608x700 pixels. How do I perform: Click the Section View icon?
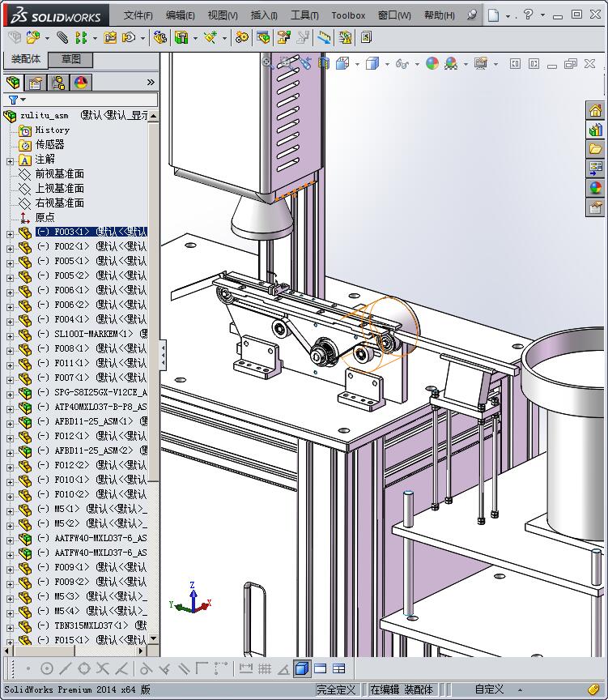pyautogui.click(x=323, y=64)
